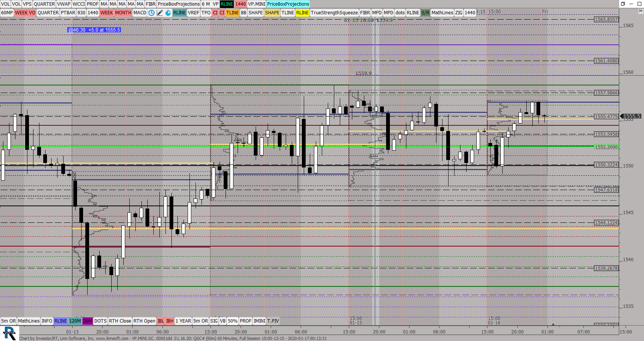Click the 1557.9866 price level label

pyautogui.click(x=606, y=93)
